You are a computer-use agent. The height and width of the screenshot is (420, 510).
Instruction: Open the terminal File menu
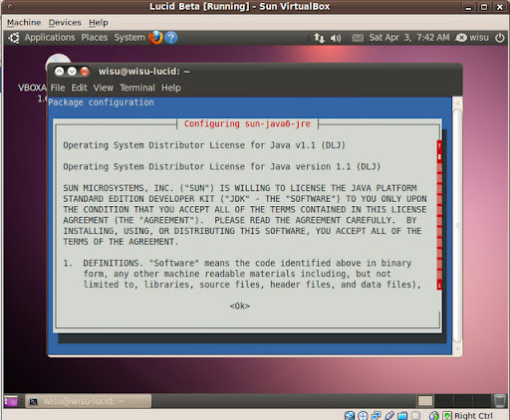tap(58, 88)
